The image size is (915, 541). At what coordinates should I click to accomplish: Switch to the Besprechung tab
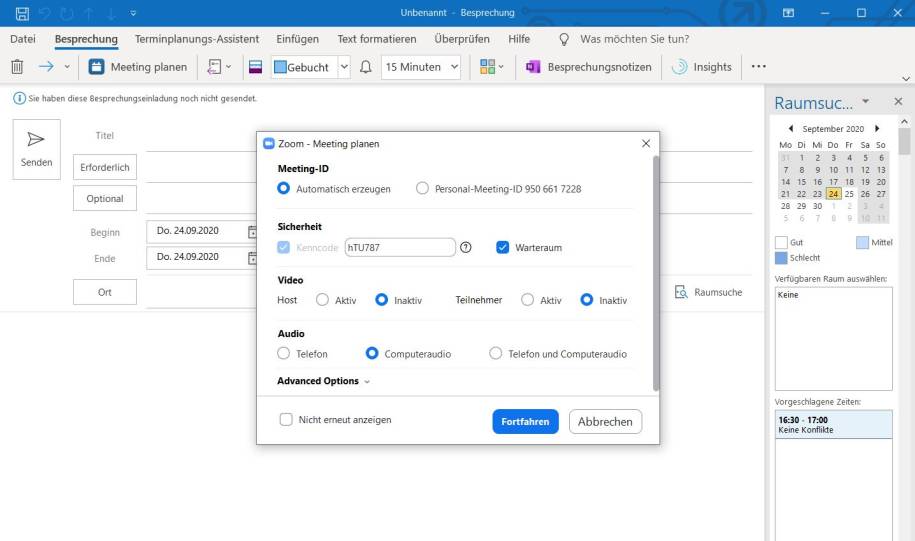pyautogui.click(x=86, y=39)
